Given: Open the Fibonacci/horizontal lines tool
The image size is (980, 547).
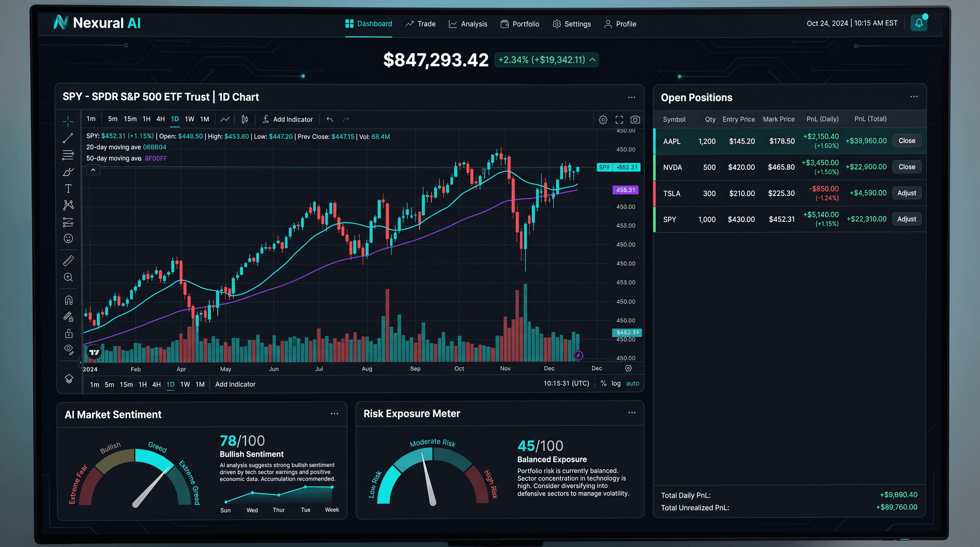Looking at the screenshot, I should pyautogui.click(x=68, y=155).
